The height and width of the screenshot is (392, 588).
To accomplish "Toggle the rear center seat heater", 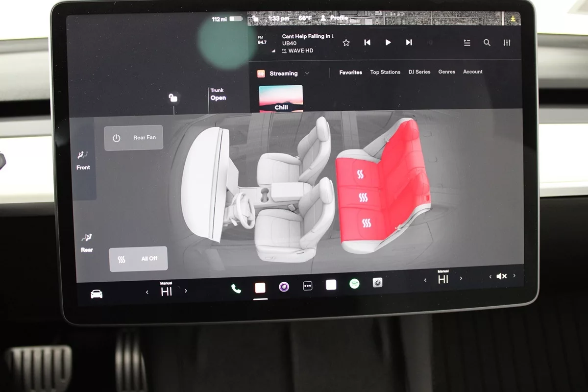I will coord(363,198).
